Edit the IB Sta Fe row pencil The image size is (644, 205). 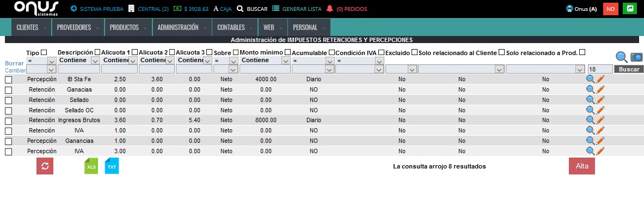(600, 79)
